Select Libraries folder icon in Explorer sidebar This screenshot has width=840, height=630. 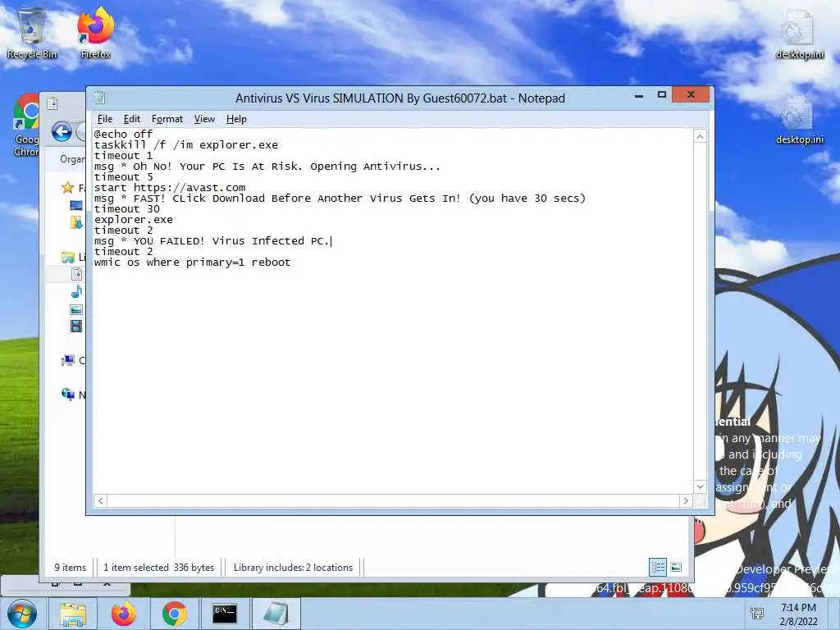pyautogui.click(x=67, y=257)
